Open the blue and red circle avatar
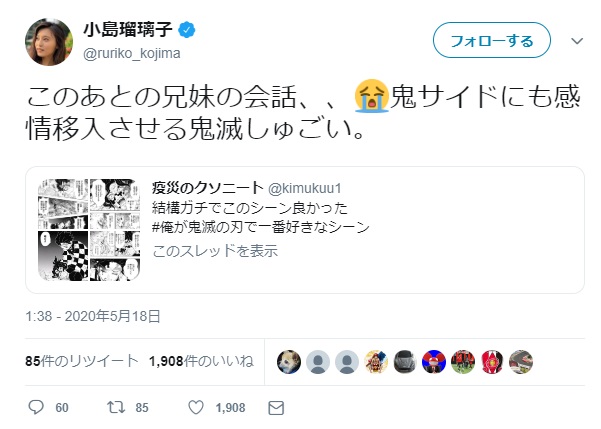 coord(434,362)
